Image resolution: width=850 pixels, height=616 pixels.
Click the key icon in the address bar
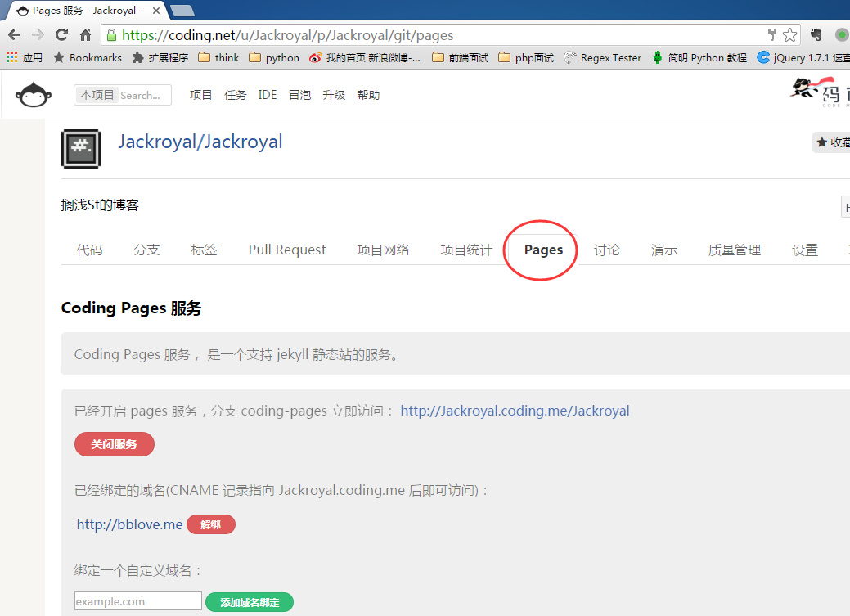point(772,35)
